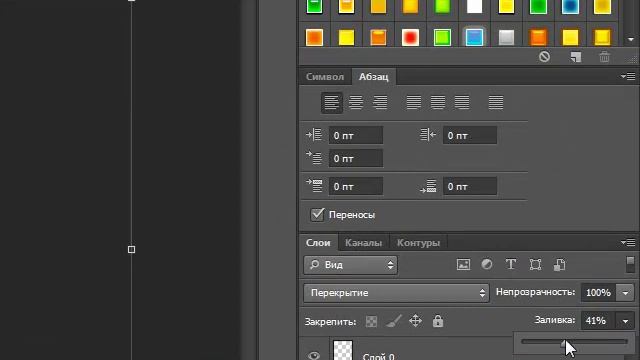Viewport: 640px width, 360px height.
Task: Filter layers by adjustment layers icon
Action: [x=487, y=264]
